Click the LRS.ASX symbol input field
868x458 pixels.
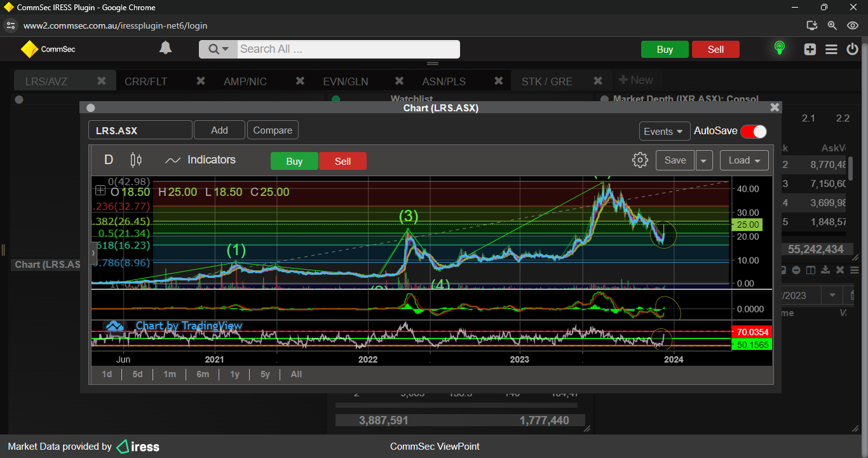140,130
